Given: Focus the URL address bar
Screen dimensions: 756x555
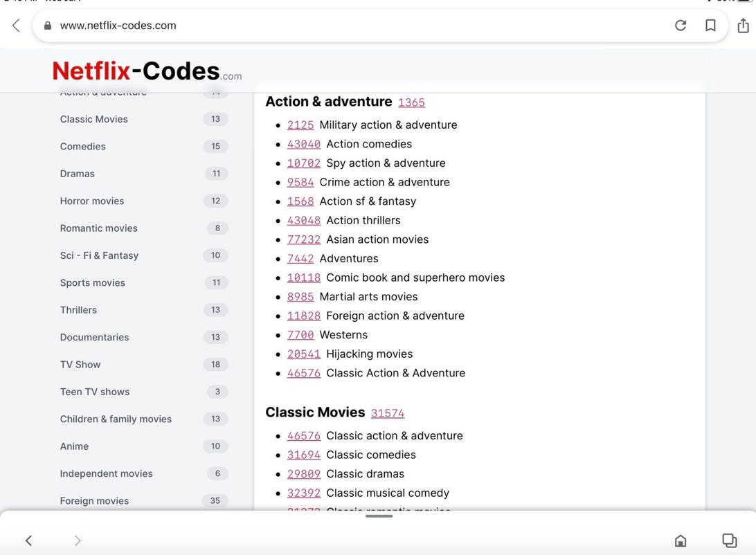Looking at the screenshot, I should point(346,26).
